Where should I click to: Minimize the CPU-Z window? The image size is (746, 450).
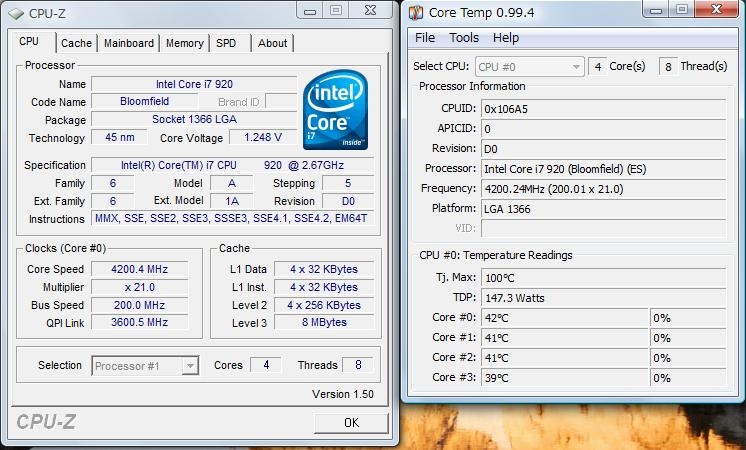310,10
